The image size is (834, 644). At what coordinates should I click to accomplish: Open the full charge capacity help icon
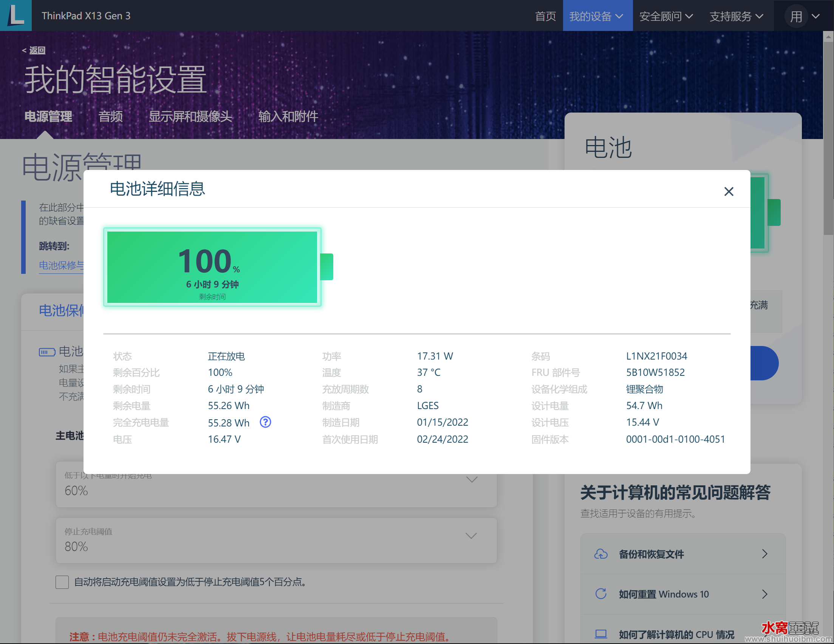(265, 422)
